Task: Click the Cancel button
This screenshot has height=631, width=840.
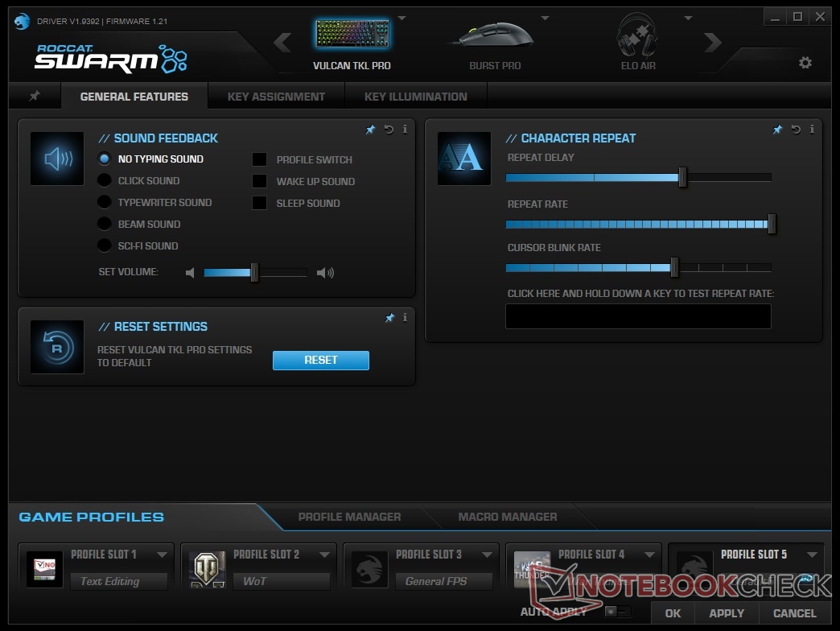Action: tap(794, 613)
